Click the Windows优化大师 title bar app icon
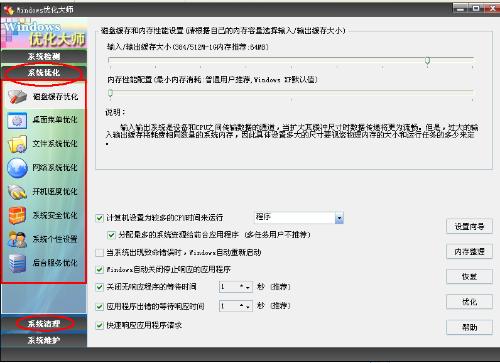 pyautogui.click(x=9, y=10)
